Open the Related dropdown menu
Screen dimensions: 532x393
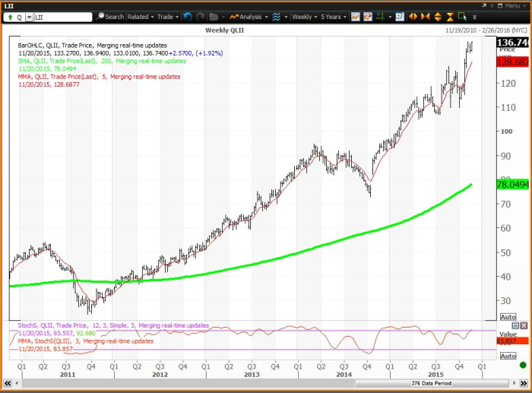(141, 16)
